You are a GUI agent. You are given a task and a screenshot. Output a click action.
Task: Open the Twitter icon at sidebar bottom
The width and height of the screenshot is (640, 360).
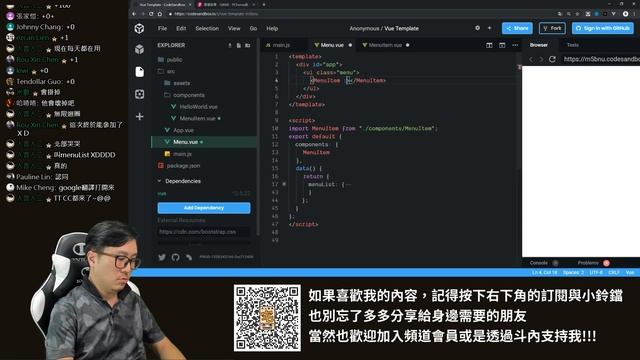(162, 257)
